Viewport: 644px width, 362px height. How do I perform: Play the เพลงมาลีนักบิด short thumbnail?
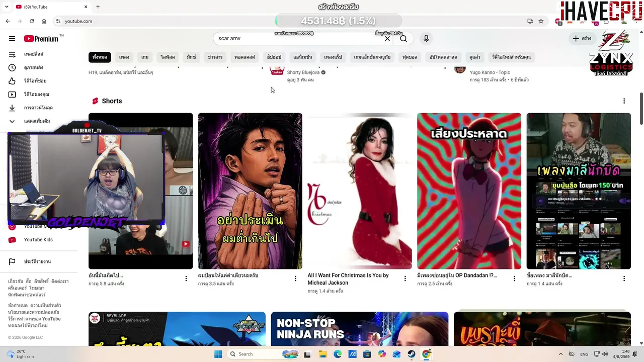[x=579, y=191]
